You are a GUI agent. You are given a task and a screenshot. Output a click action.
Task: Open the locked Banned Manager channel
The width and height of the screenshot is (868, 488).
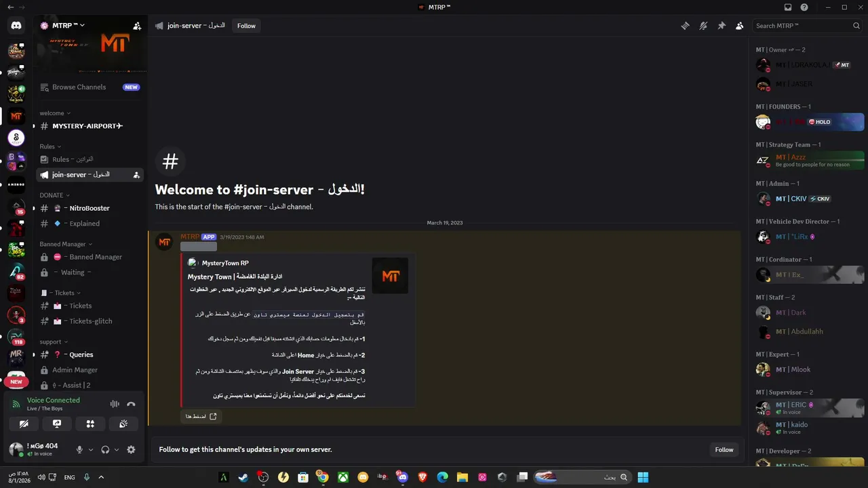pyautogui.click(x=90, y=257)
